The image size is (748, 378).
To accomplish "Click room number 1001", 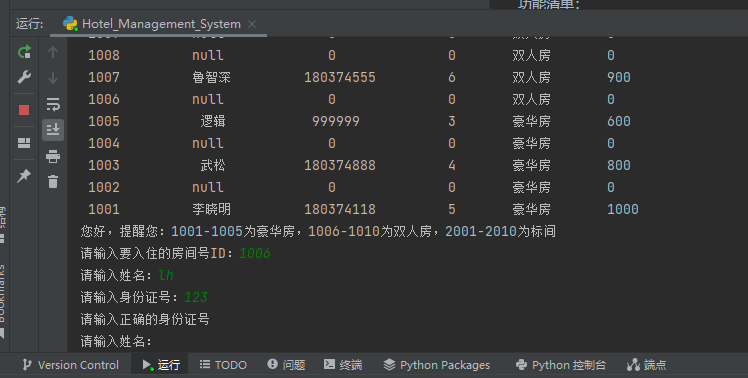I will pos(104,209).
